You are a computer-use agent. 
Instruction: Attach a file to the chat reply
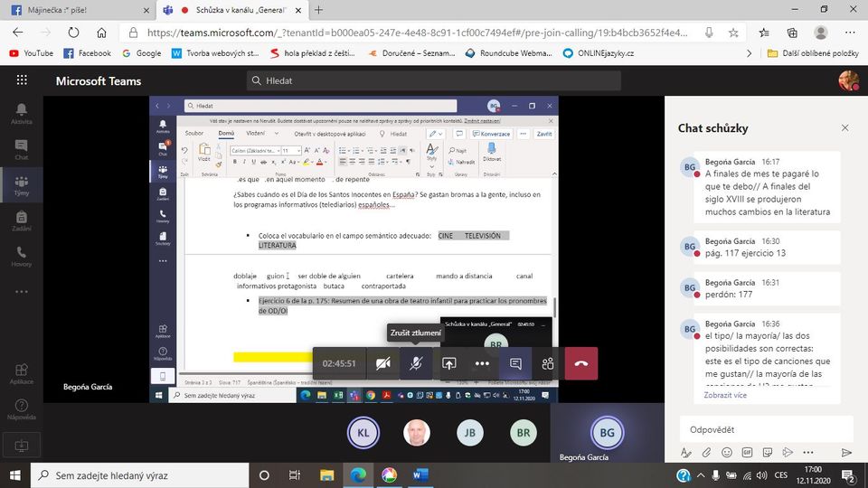pyautogui.click(x=707, y=453)
